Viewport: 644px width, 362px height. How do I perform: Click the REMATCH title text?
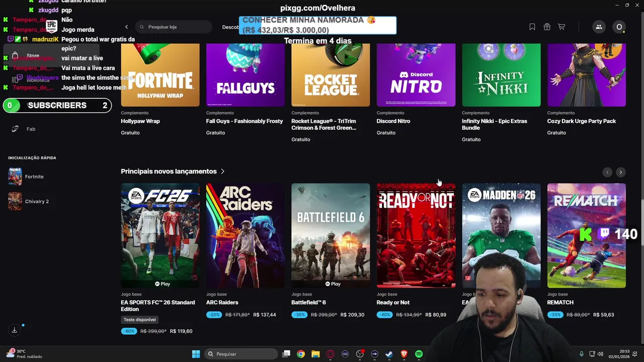pos(560,303)
